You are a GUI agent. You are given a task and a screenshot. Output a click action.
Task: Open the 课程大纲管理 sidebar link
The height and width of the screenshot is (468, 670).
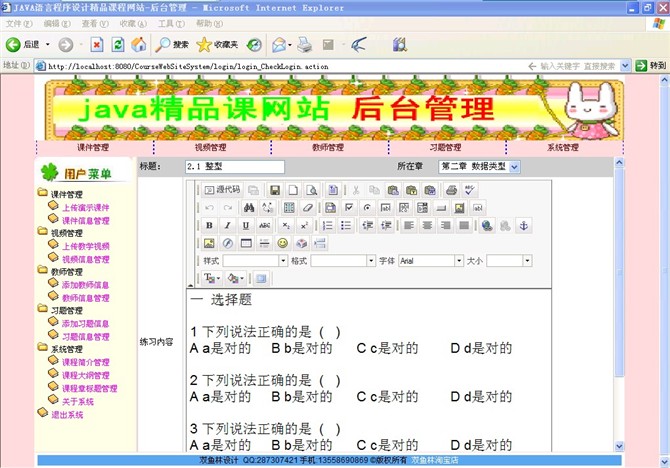point(85,375)
